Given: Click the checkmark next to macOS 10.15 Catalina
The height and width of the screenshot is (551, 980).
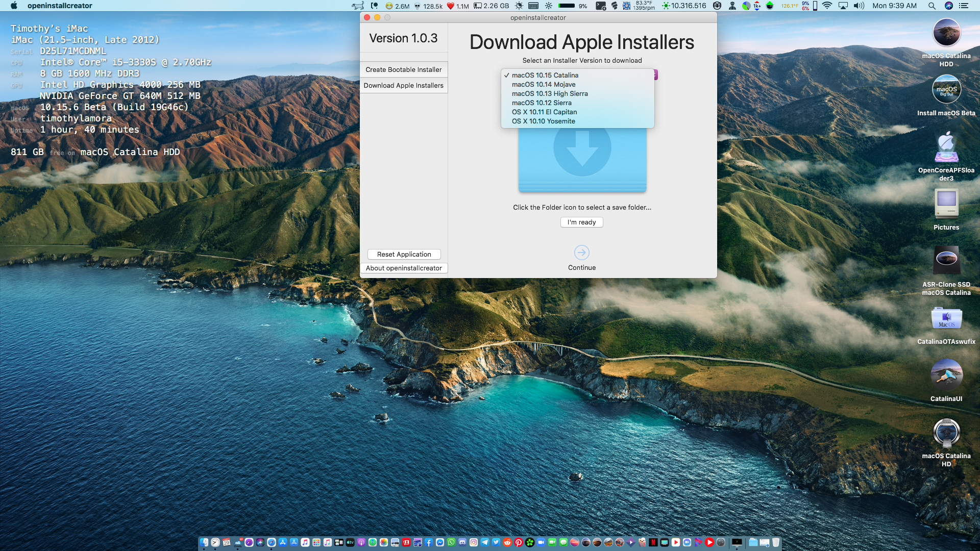Looking at the screenshot, I should (x=507, y=74).
